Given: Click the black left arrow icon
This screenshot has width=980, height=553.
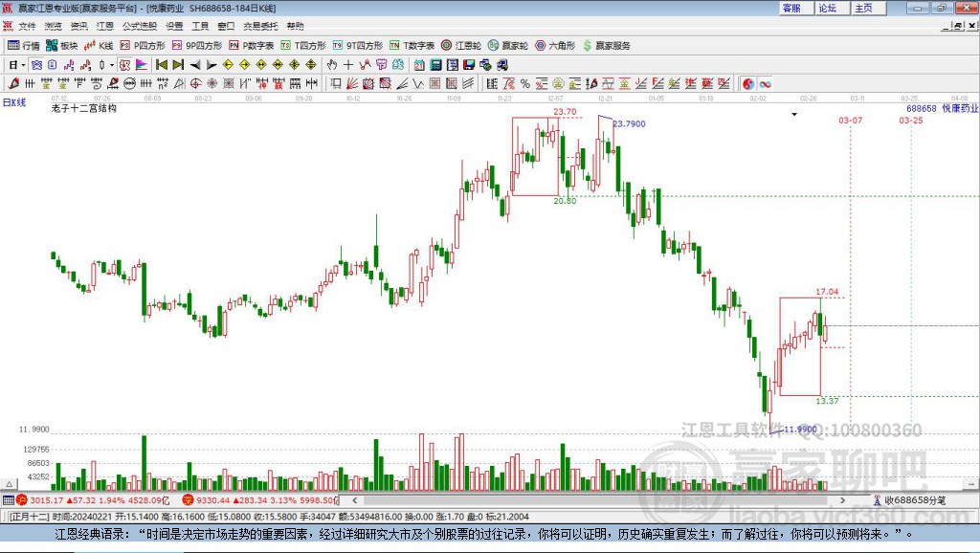Looking at the screenshot, I should point(195,65).
